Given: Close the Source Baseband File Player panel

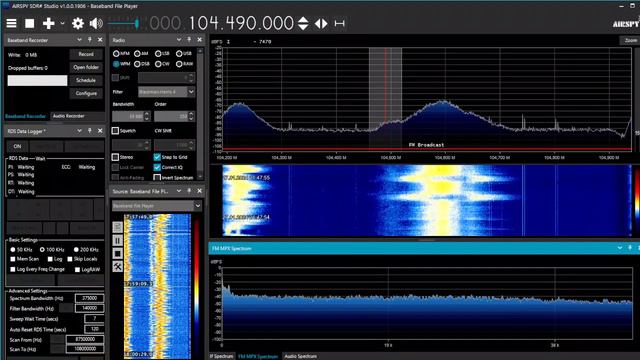Looking at the screenshot, I should pyautogui.click(x=199, y=191).
